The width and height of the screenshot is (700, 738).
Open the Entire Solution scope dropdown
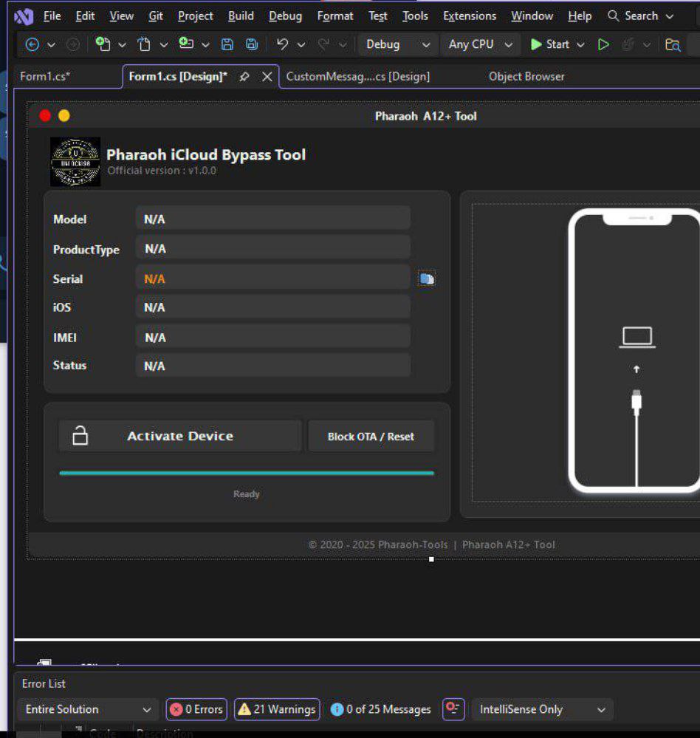pos(87,709)
